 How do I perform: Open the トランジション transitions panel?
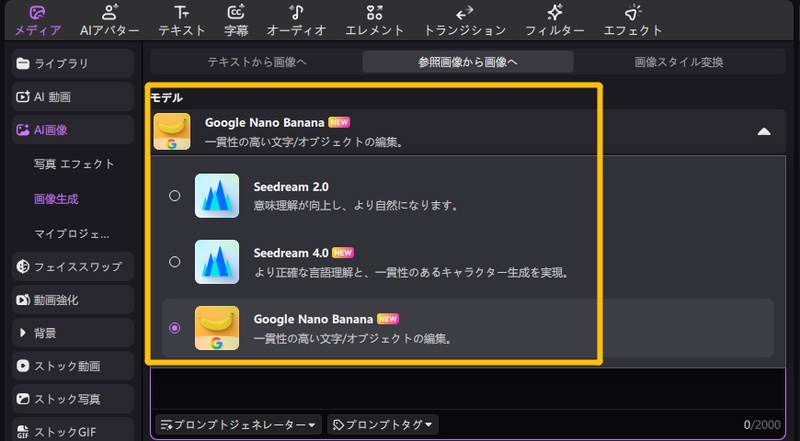tap(465, 20)
